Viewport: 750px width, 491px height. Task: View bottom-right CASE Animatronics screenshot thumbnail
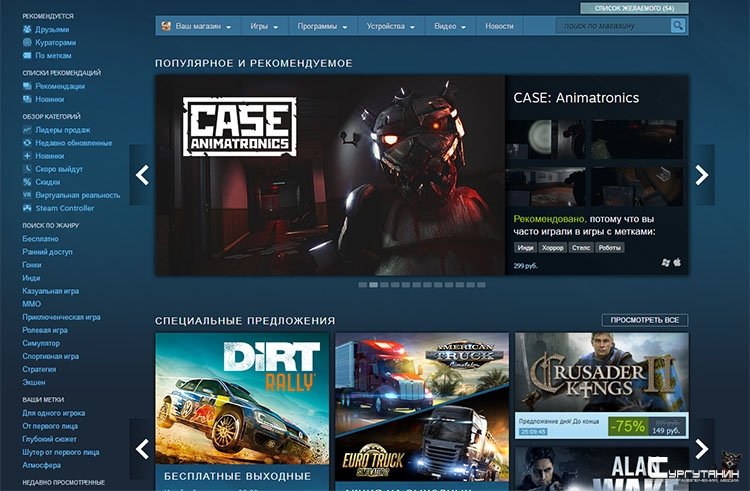tap(637, 186)
